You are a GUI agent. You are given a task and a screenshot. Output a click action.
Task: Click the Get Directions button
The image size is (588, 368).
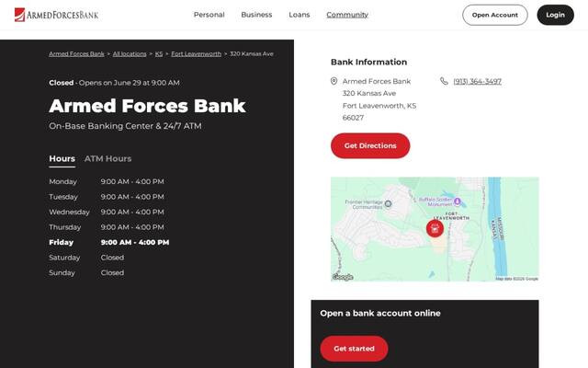(x=370, y=145)
